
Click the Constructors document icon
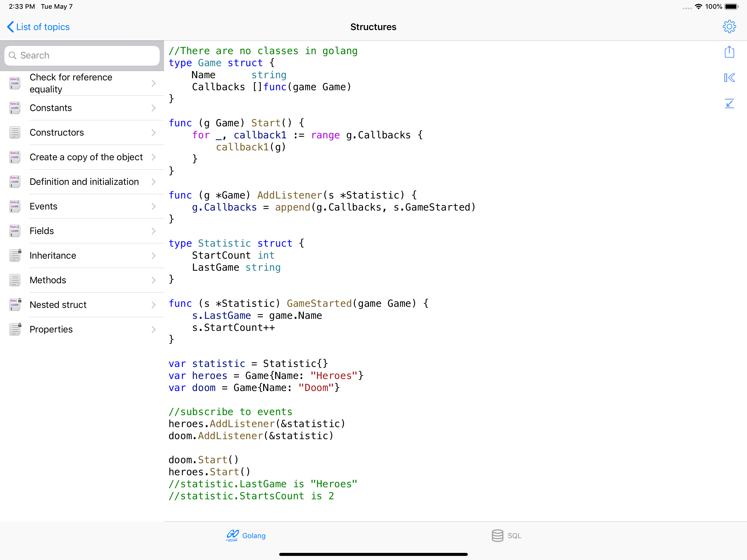click(x=14, y=132)
